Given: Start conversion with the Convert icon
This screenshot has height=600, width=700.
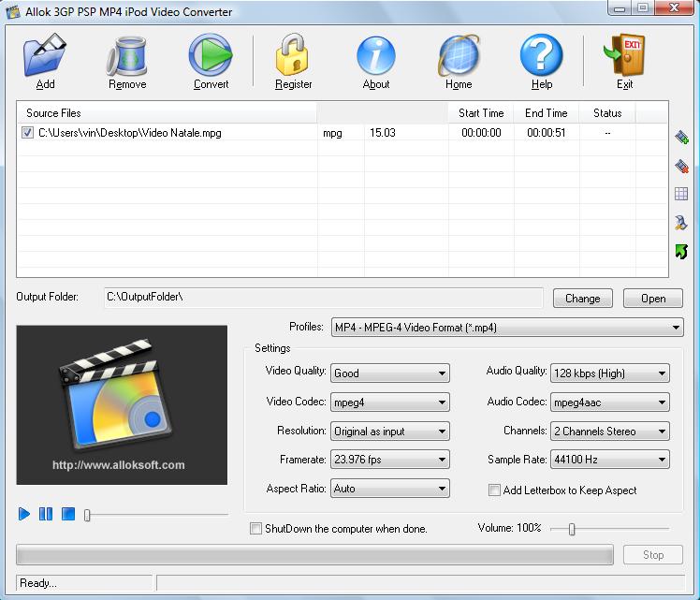Looking at the screenshot, I should click(211, 55).
